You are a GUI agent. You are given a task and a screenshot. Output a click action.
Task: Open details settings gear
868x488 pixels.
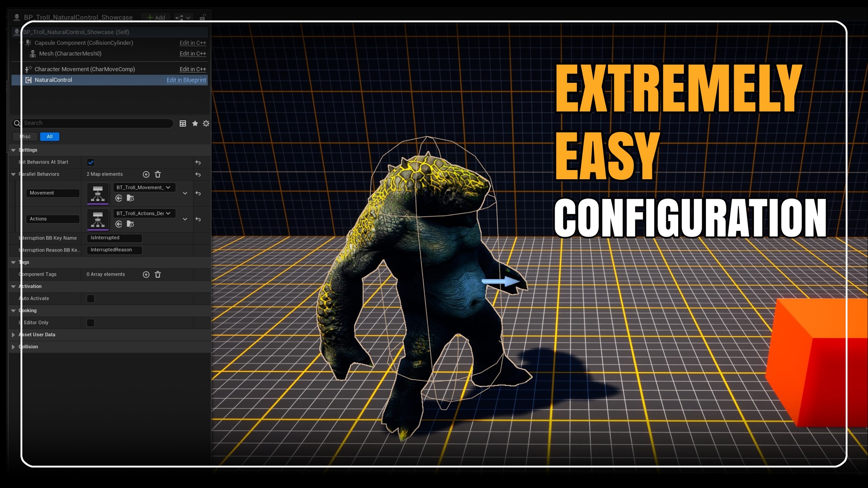click(x=206, y=123)
